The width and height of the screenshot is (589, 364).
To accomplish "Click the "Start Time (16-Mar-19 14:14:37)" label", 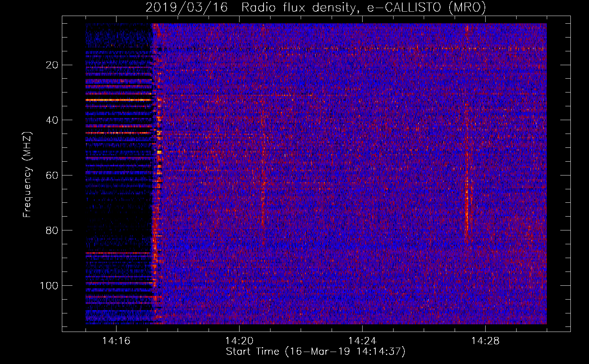I will tap(316, 352).
